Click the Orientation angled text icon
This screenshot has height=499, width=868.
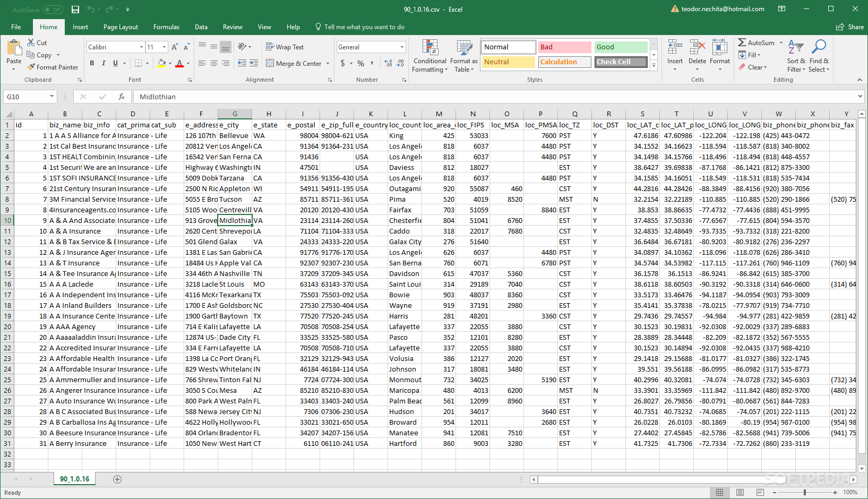[x=242, y=47]
